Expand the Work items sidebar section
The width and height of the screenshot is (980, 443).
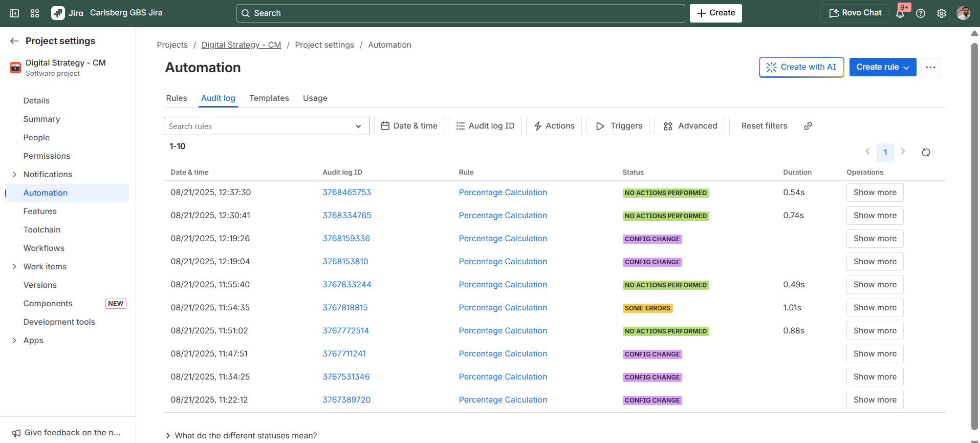14,267
